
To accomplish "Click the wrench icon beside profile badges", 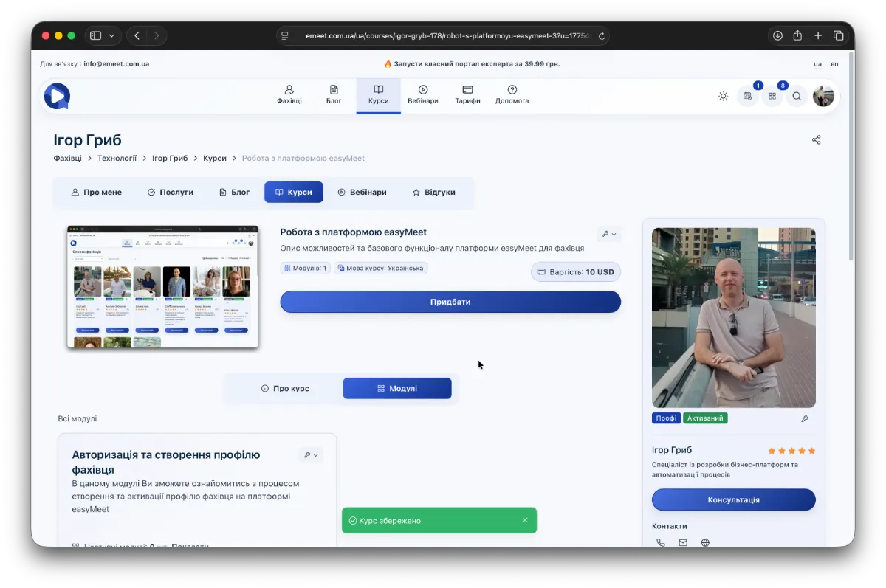I will coord(805,418).
